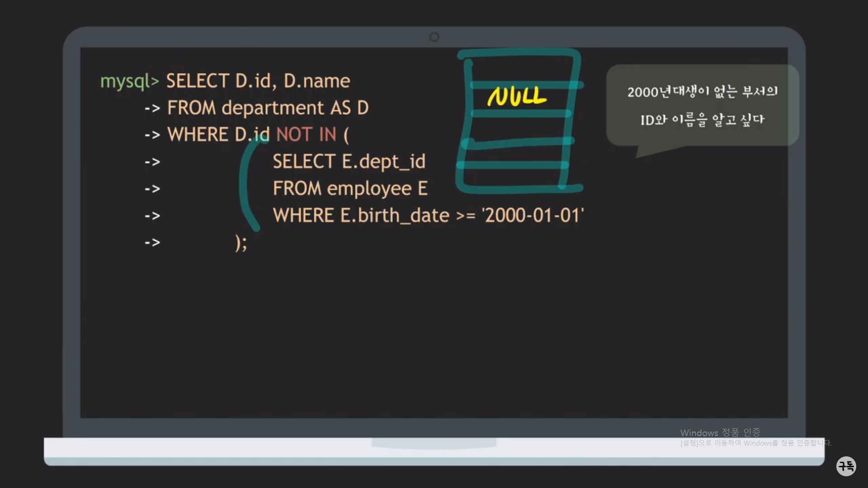Click the E.birth_date column text

[x=395, y=216]
